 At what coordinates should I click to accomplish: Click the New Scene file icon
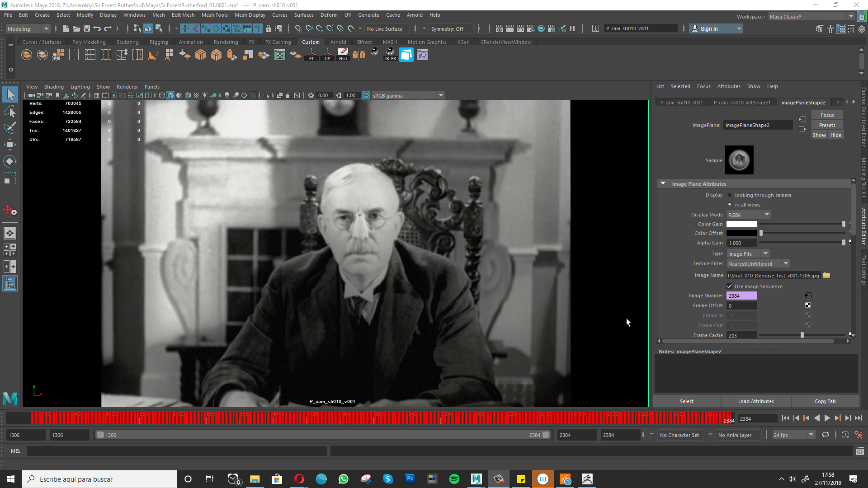[66, 28]
